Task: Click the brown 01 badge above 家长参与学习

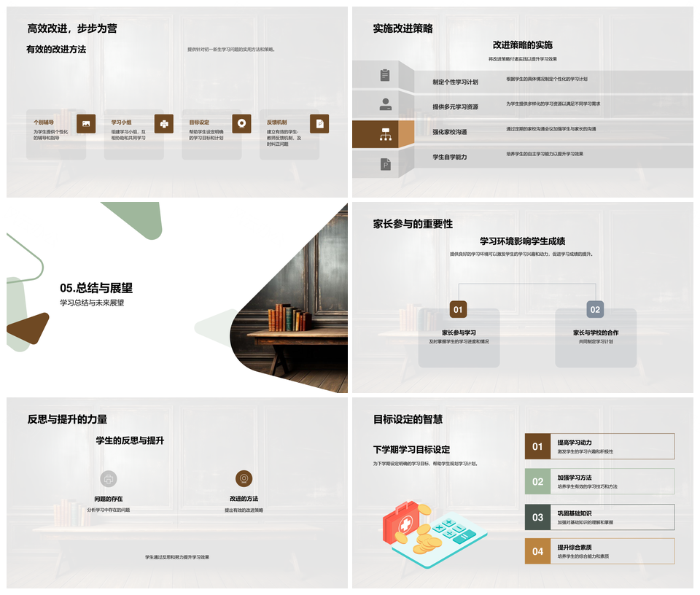Action: point(458,310)
